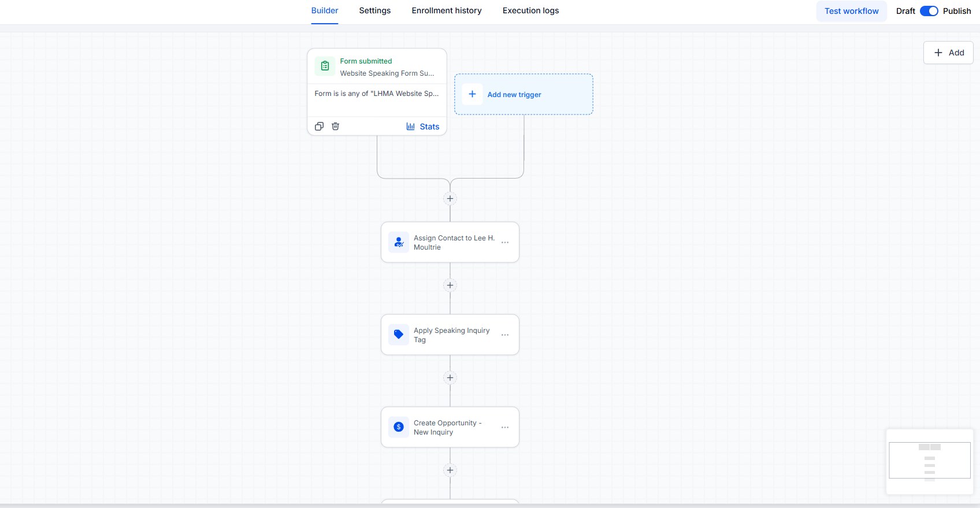
Task: Duplicate the Form submitted trigger
Action: coord(319,126)
